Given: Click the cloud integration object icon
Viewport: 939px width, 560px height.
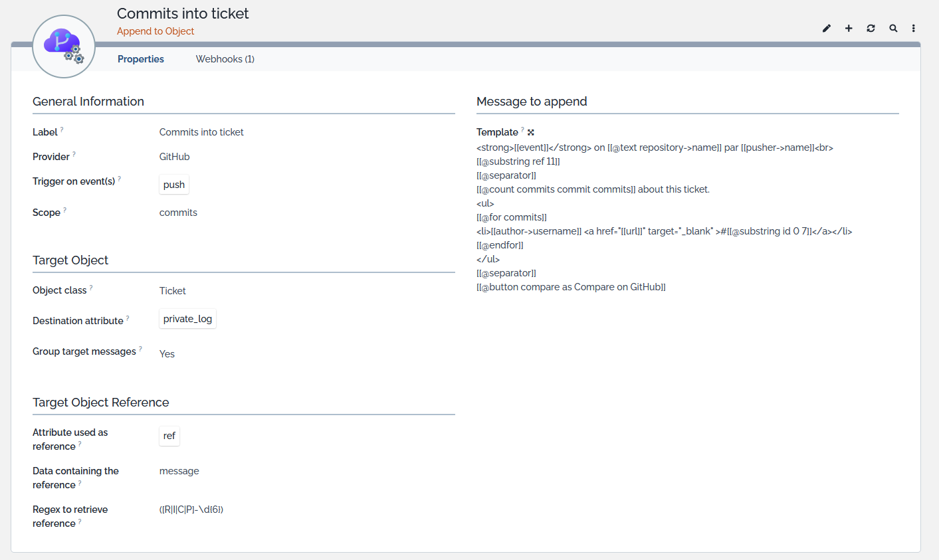Looking at the screenshot, I should pyautogui.click(x=64, y=47).
